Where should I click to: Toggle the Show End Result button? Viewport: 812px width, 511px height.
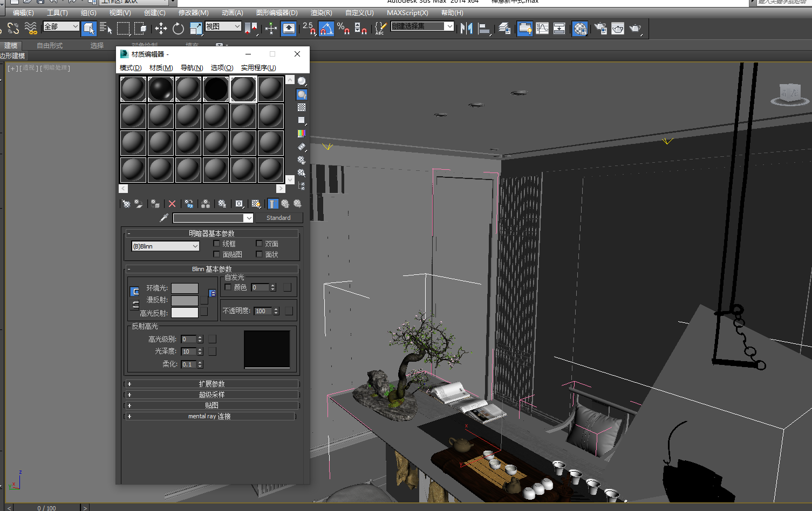pyautogui.click(x=273, y=204)
